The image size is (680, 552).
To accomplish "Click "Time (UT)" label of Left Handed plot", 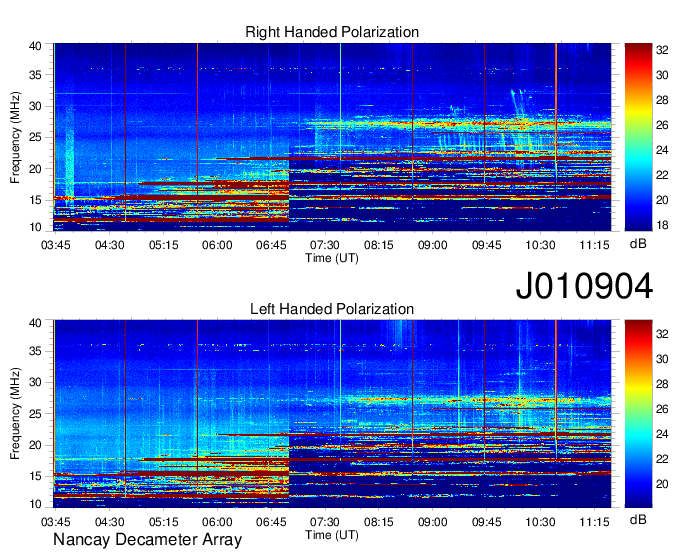I will pyautogui.click(x=332, y=535).
